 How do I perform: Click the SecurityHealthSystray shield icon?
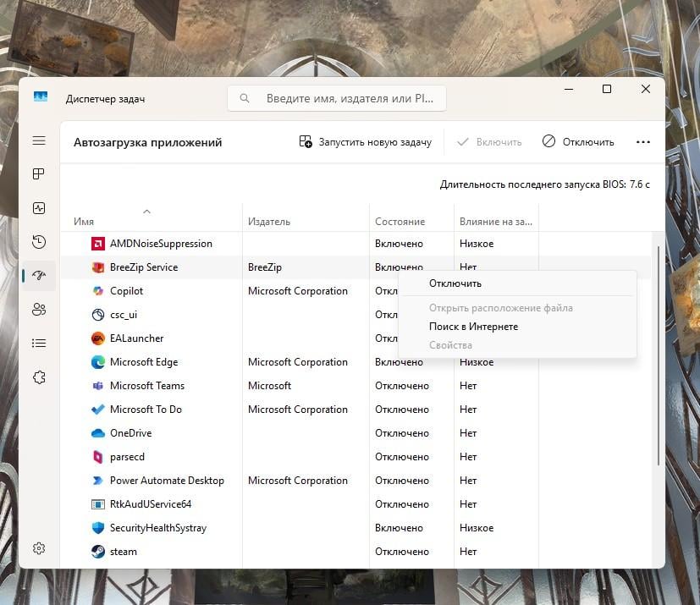coord(98,528)
